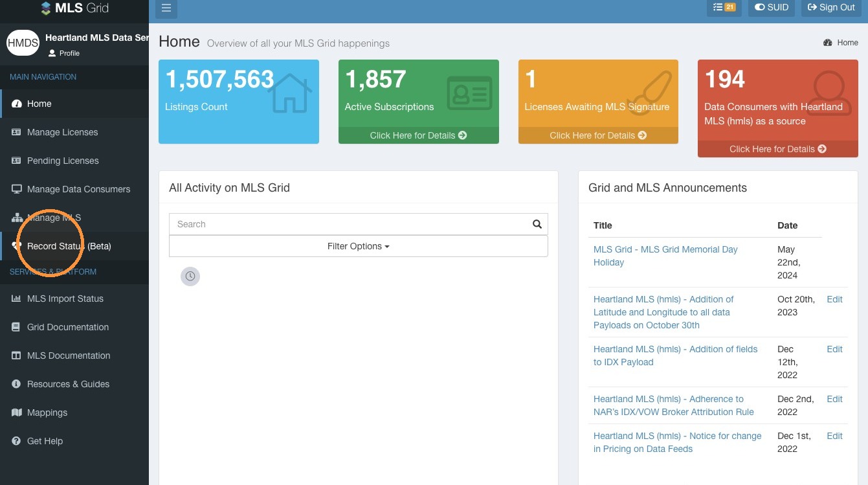Screen dimensions: 868x485
Task: Edit the Dec 2nd, 2022 announcement
Action: click(x=835, y=399)
